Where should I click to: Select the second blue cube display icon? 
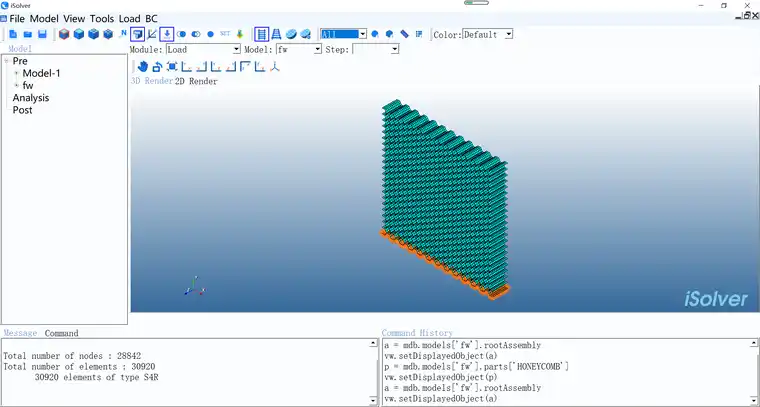(x=79, y=34)
